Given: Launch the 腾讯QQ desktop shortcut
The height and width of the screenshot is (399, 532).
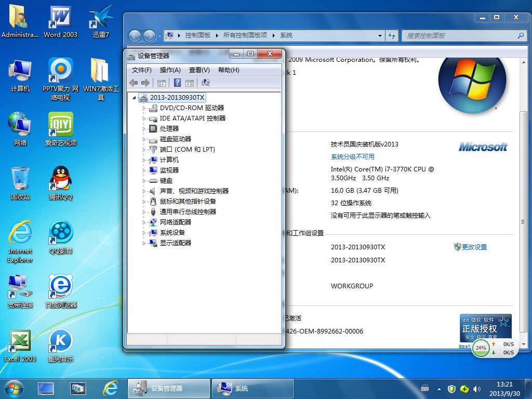Looking at the screenshot, I should 60,183.
